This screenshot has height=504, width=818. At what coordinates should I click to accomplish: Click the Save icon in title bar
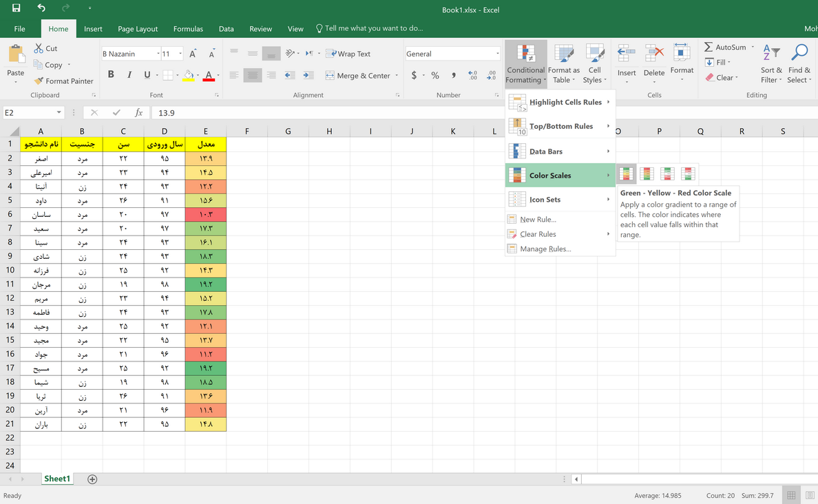click(16, 8)
